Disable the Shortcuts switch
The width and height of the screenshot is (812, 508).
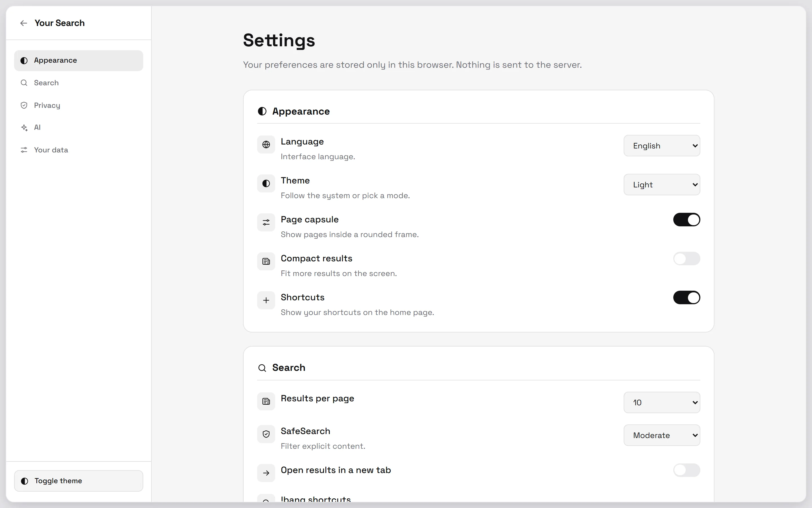coord(687,298)
